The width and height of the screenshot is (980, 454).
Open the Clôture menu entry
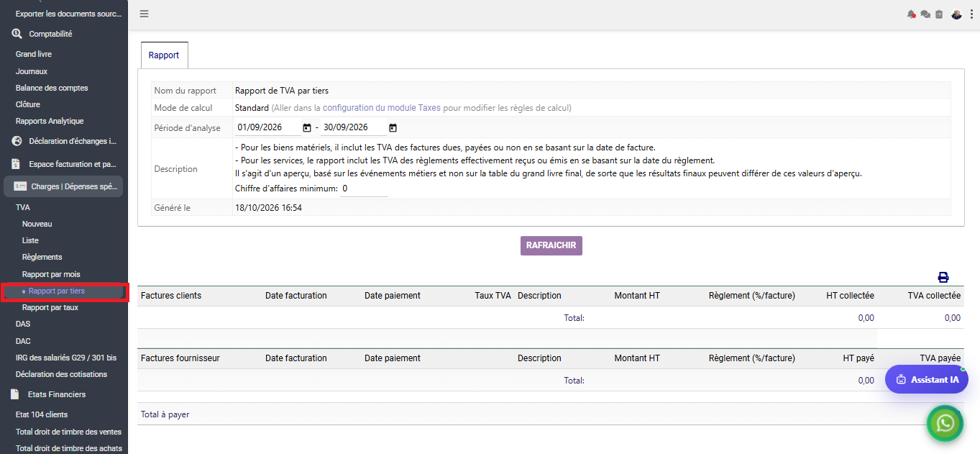28,104
